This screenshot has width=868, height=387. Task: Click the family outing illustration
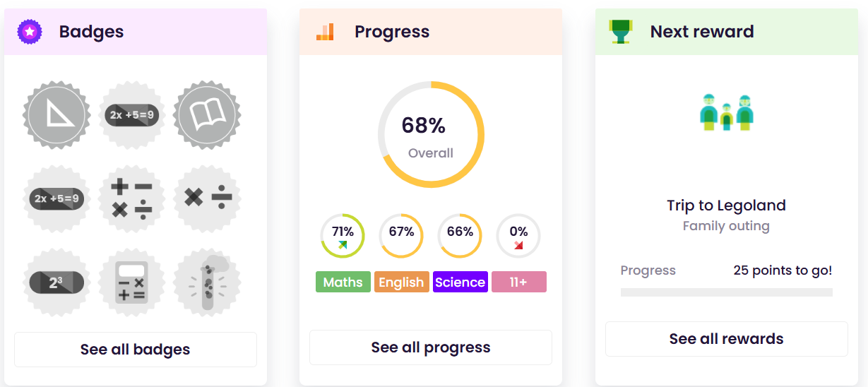pos(727,112)
